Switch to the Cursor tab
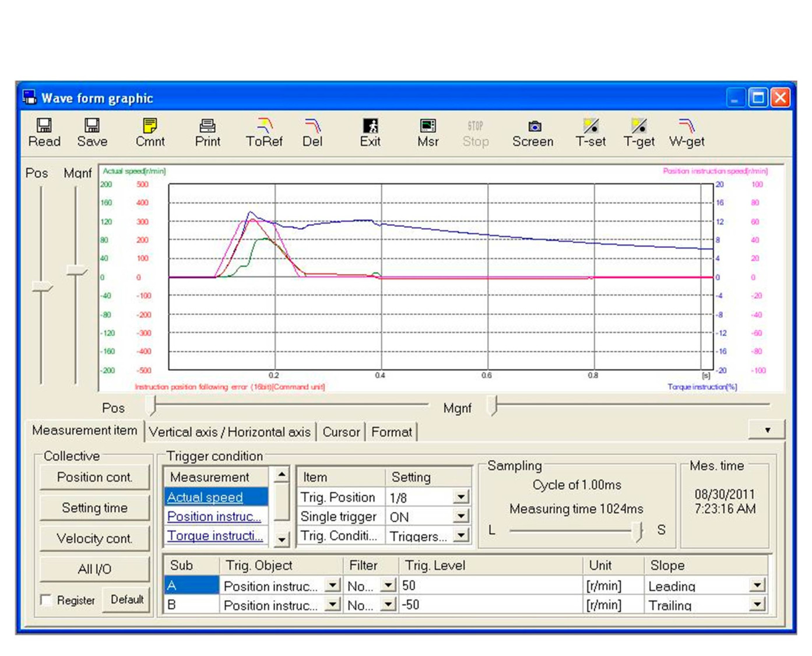The width and height of the screenshot is (812, 656). pos(341,432)
